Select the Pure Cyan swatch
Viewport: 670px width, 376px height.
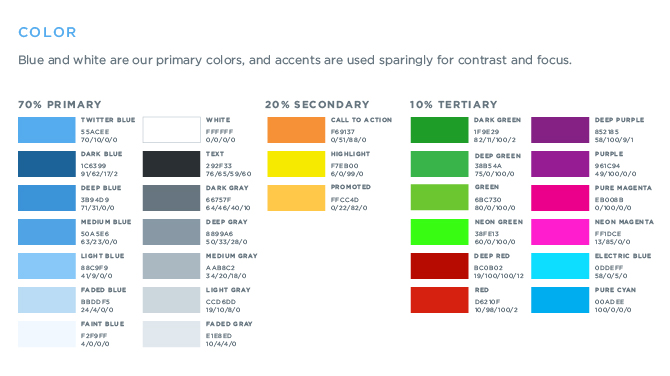tap(560, 300)
